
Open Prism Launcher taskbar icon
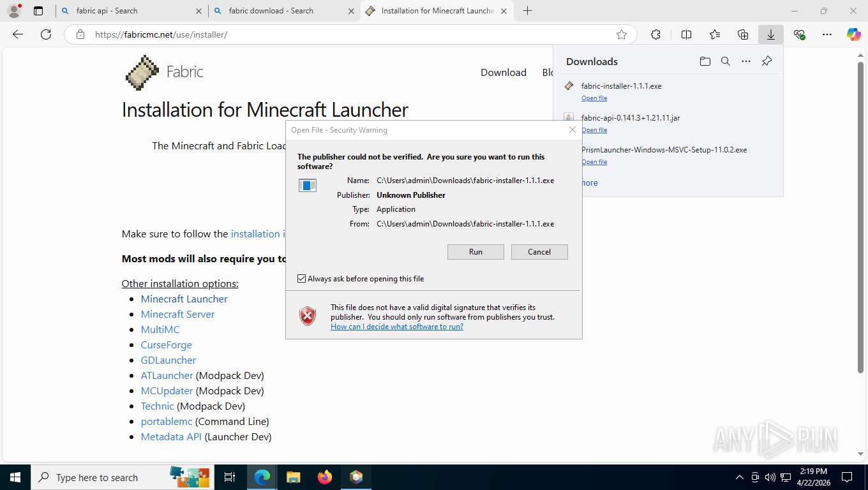point(356,477)
